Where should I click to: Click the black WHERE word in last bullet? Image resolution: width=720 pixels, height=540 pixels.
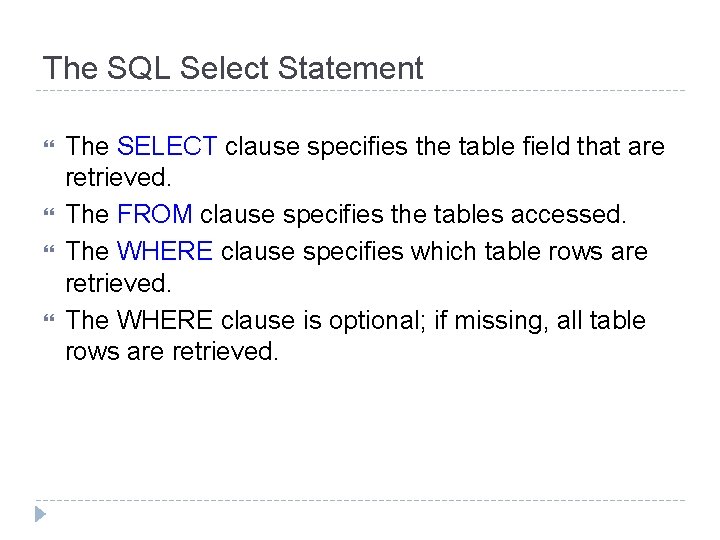tap(165, 320)
